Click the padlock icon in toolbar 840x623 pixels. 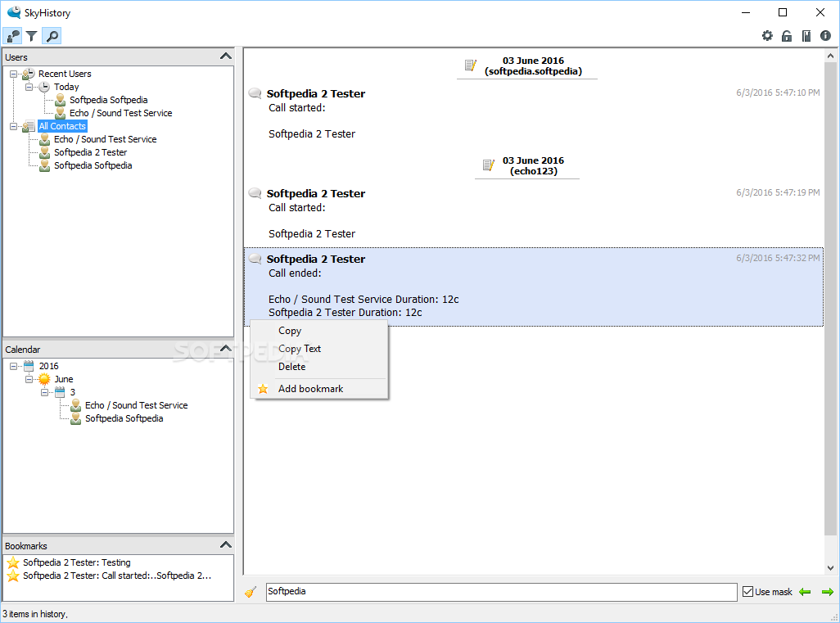tap(787, 36)
